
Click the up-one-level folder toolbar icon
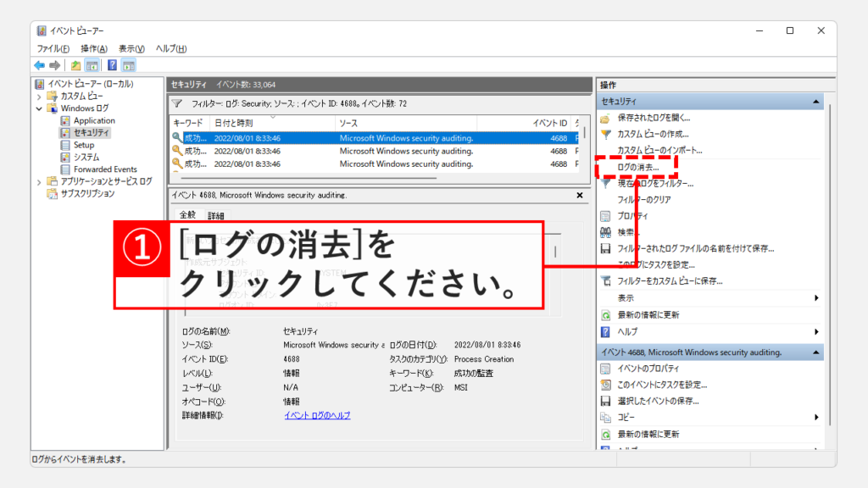[x=76, y=65]
